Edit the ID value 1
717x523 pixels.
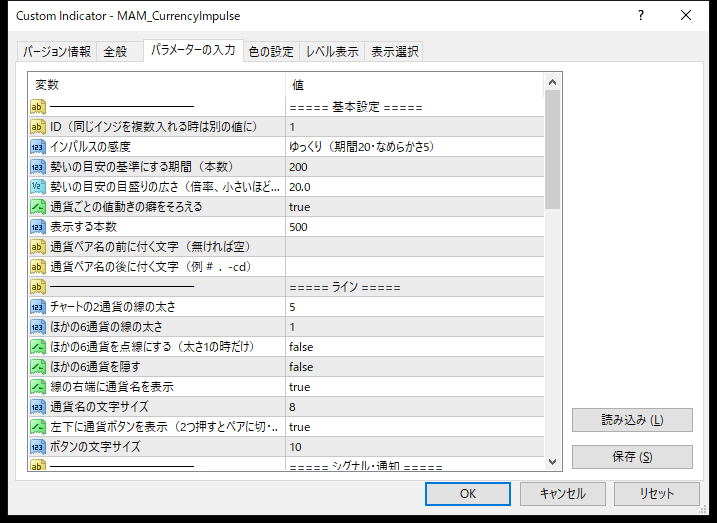pyautogui.click(x=415, y=127)
